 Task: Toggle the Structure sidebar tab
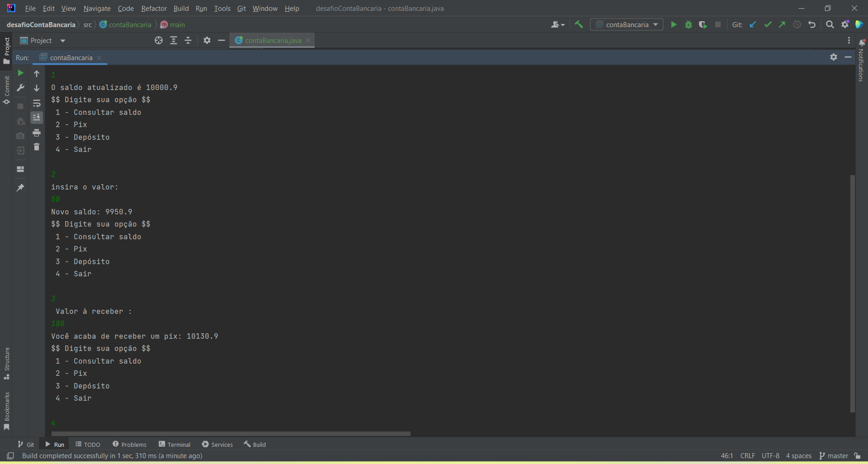coord(6,364)
